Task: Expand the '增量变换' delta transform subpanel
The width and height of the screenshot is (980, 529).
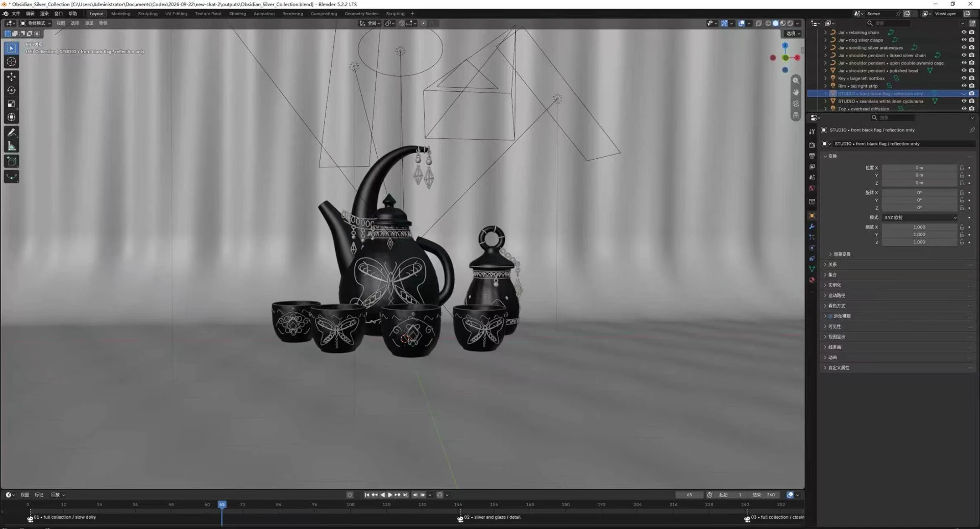Action: [842, 254]
